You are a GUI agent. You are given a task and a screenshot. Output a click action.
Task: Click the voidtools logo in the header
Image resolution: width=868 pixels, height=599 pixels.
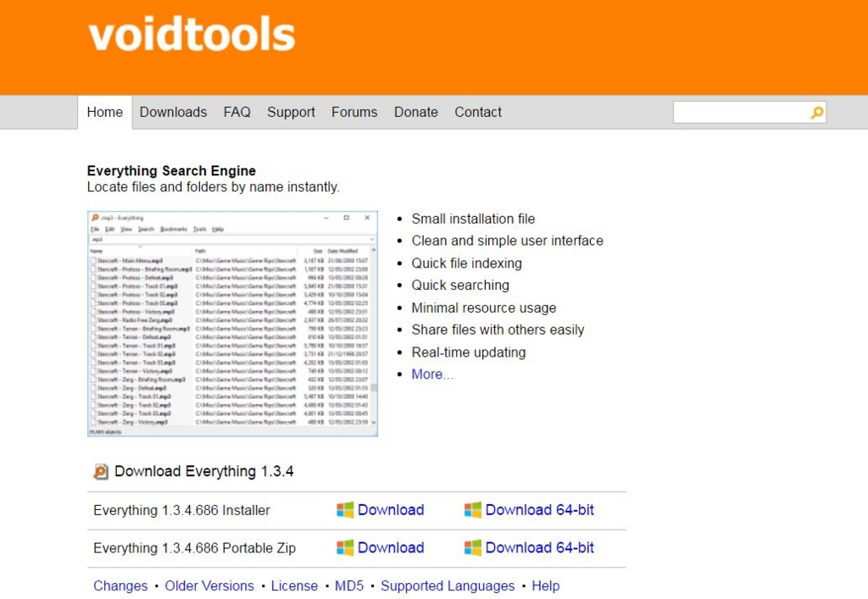tap(192, 34)
